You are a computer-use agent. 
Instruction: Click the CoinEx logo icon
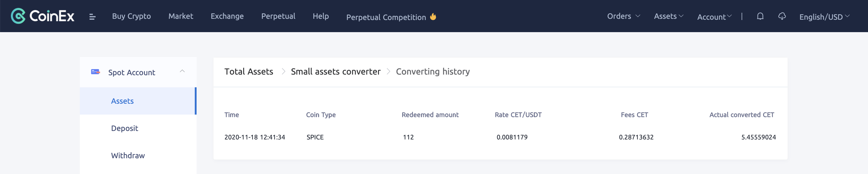(18, 16)
